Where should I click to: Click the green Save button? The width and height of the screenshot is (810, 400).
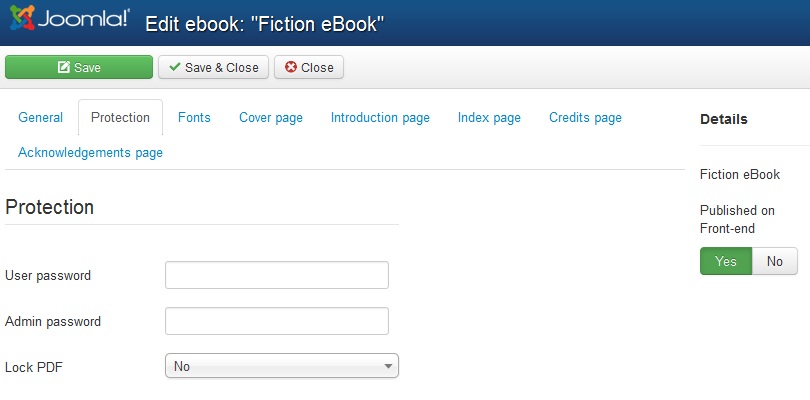[79, 67]
